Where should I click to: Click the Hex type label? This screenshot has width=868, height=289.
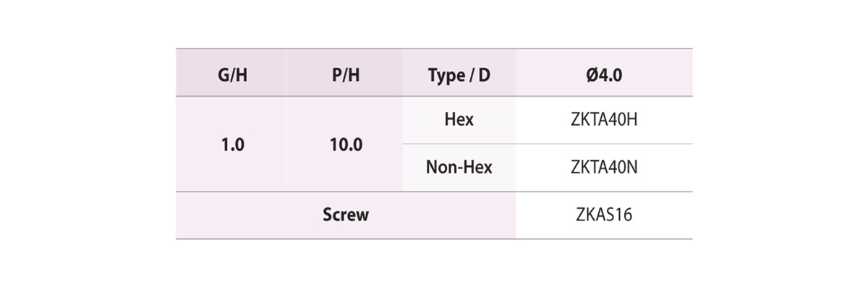point(459,120)
